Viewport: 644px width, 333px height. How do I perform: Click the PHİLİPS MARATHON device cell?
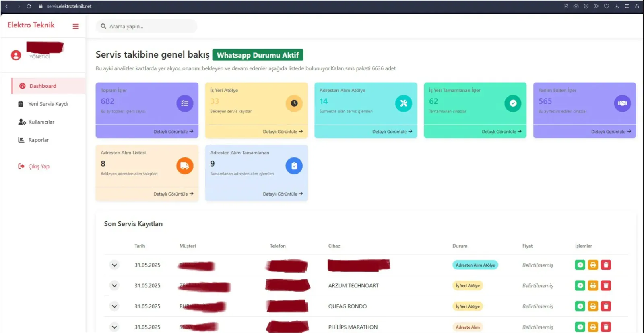(x=353, y=327)
